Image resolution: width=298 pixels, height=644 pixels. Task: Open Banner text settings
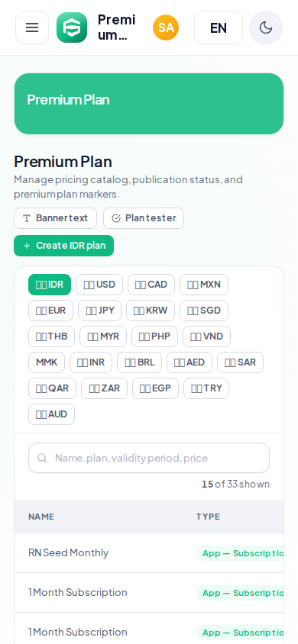click(56, 218)
